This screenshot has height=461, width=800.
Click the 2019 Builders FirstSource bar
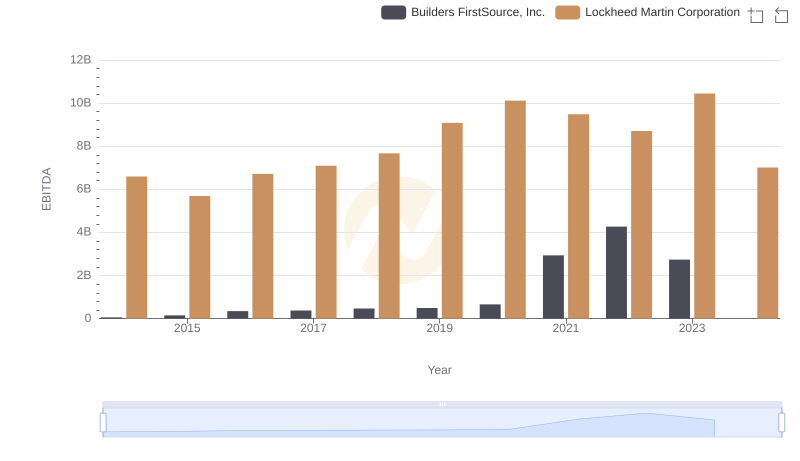point(427,313)
